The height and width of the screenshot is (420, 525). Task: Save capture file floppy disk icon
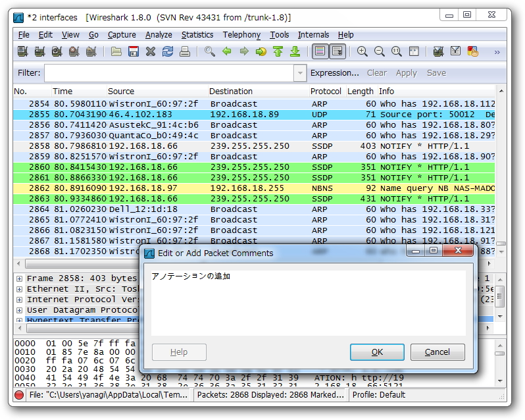click(134, 51)
